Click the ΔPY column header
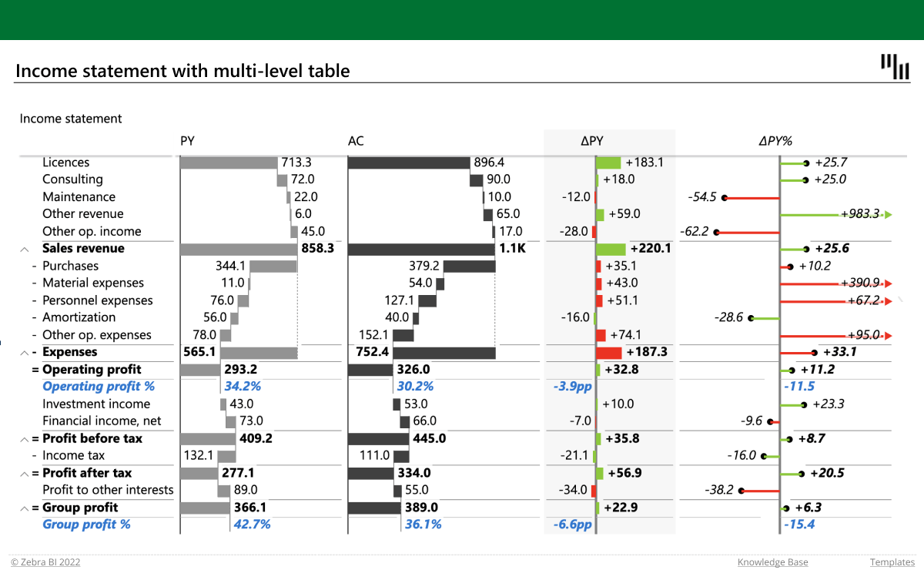This screenshot has height=570, width=924. click(591, 141)
